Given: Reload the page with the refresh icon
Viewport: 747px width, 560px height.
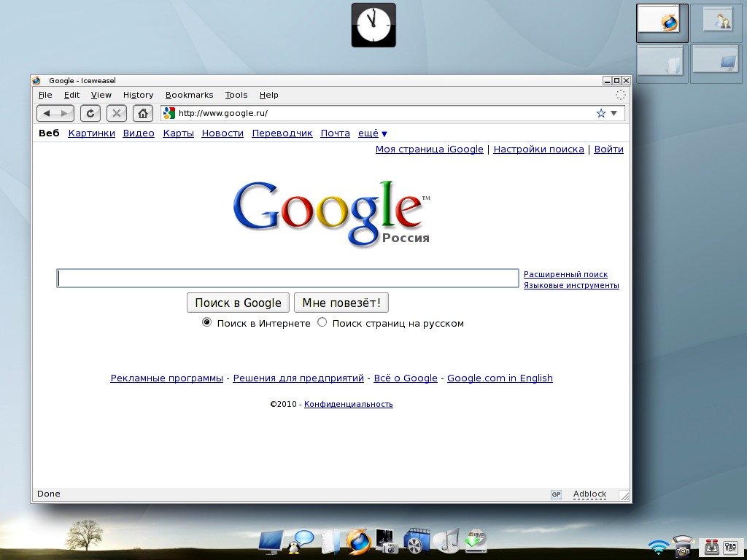Looking at the screenshot, I should click(x=90, y=113).
